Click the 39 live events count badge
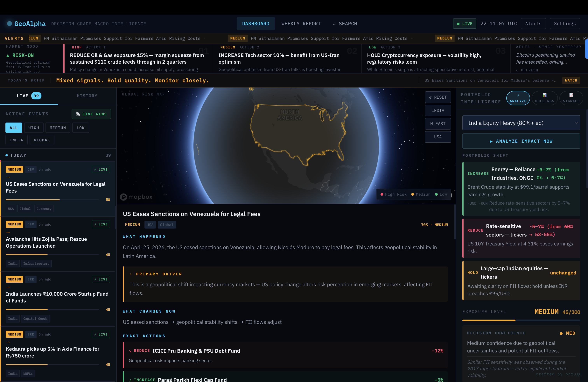 (x=36, y=96)
